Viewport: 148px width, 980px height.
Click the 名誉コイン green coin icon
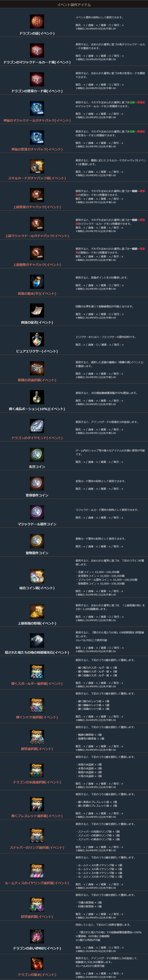(37, 455)
